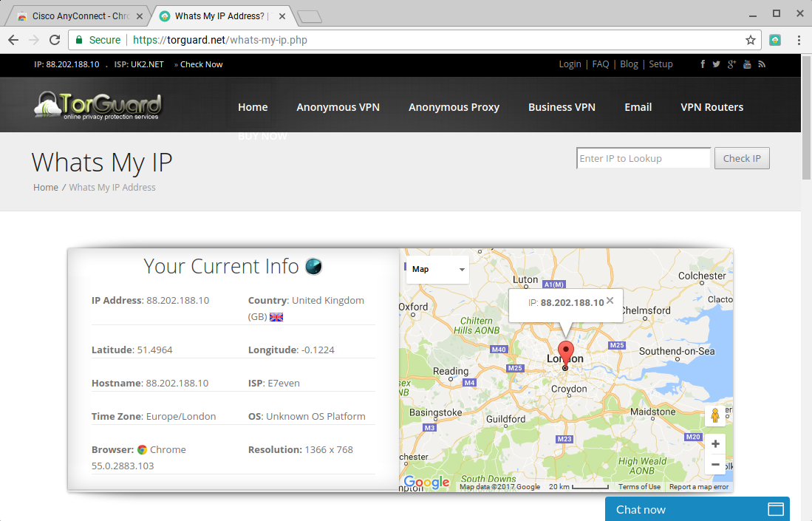Image resolution: width=812 pixels, height=521 pixels.
Task: Open the Anonymous Proxy menu
Action: [454, 107]
